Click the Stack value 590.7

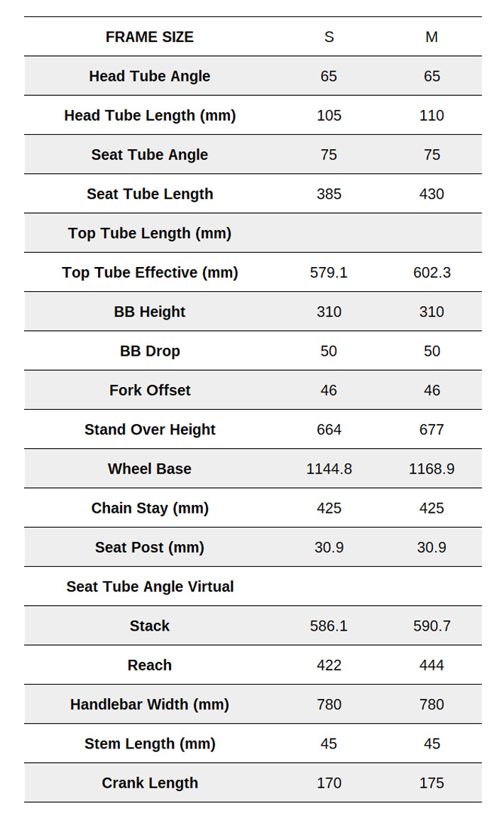(x=432, y=626)
